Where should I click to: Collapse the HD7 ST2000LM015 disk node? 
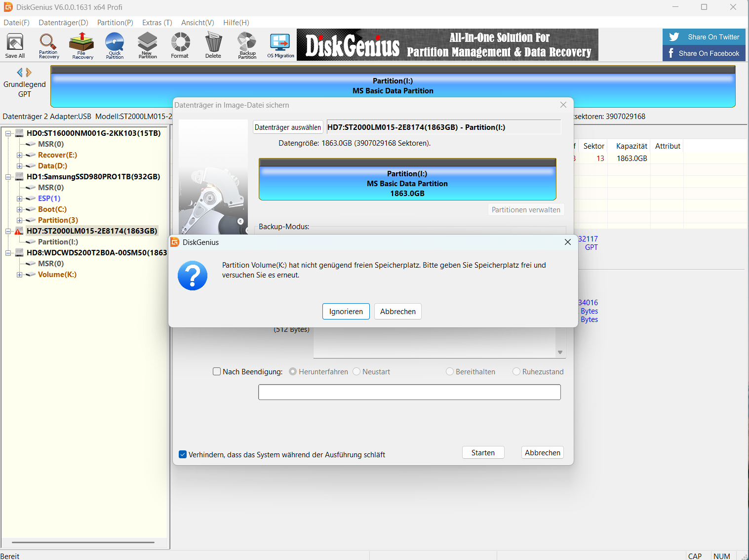(x=8, y=231)
